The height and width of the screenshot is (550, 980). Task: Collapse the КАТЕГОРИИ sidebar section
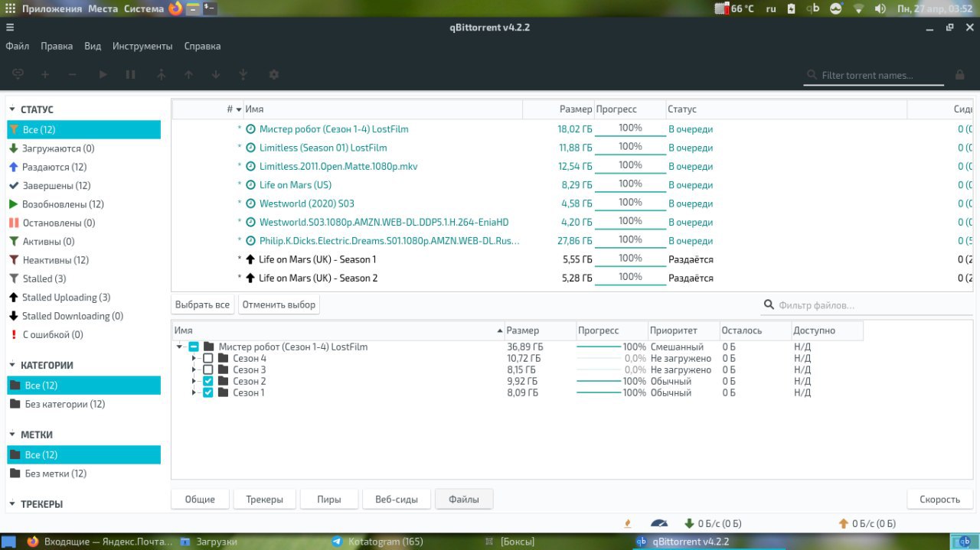pyautogui.click(x=12, y=365)
